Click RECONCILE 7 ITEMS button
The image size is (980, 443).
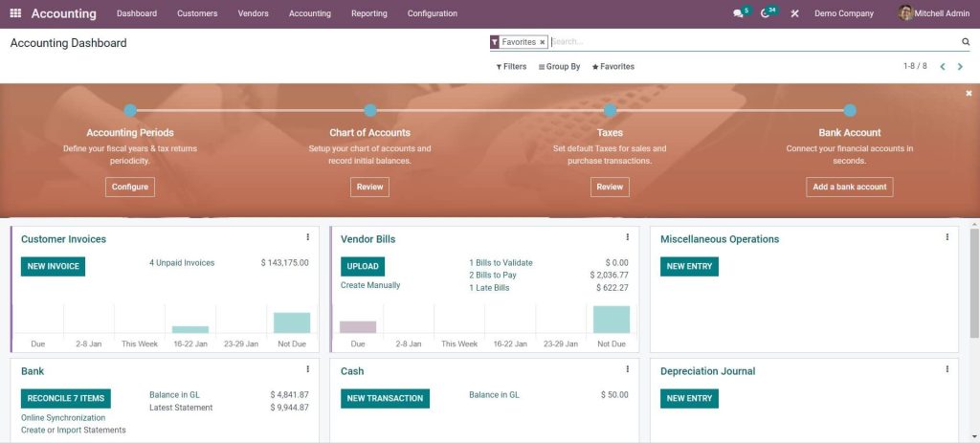[66, 399]
